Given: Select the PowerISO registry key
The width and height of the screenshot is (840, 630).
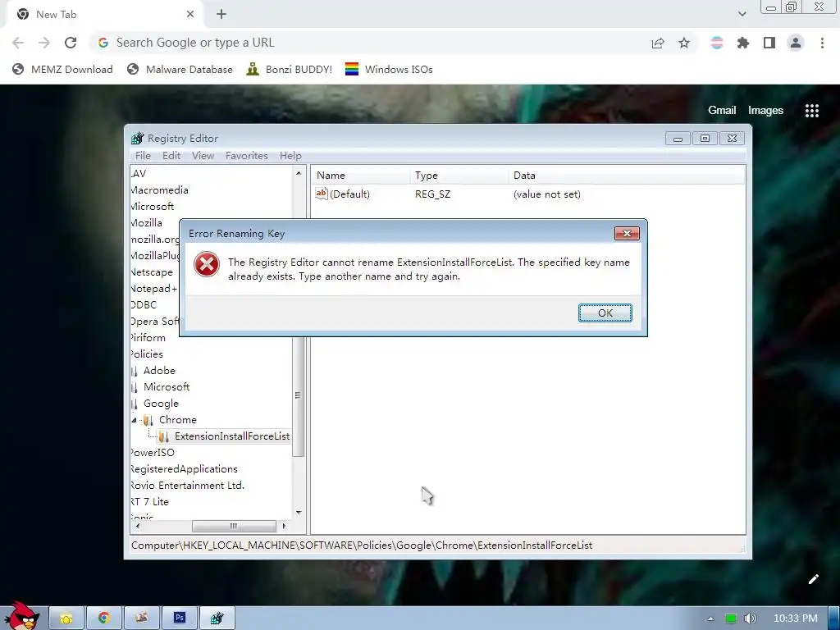Looking at the screenshot, I should tap(153, 453).
